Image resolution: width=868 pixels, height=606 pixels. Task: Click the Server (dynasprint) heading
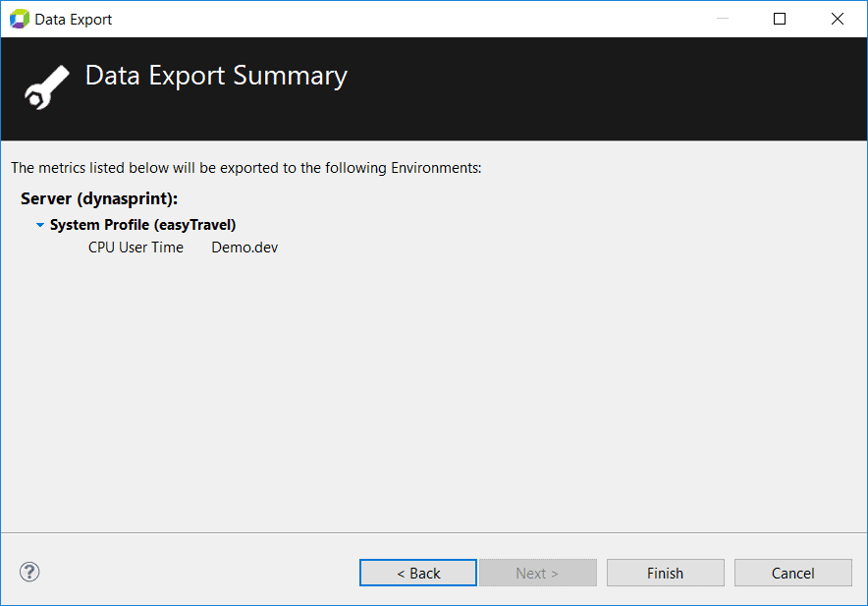pos(99,198)
